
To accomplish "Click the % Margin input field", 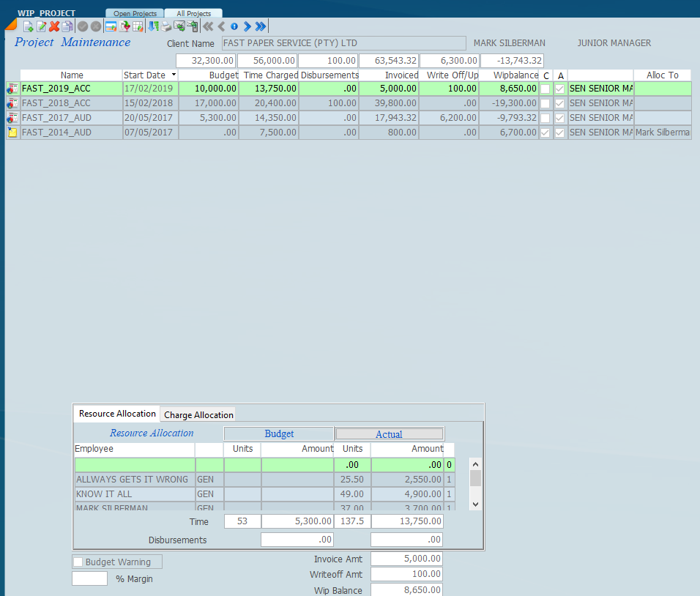I will pyautogui.click(x=89, y=578).
